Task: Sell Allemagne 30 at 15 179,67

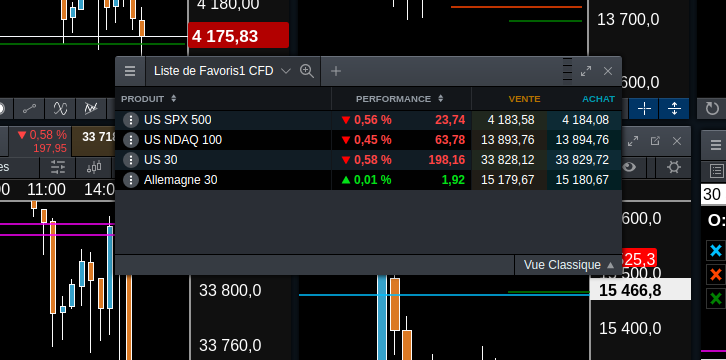Action: [x=509, y=180]
